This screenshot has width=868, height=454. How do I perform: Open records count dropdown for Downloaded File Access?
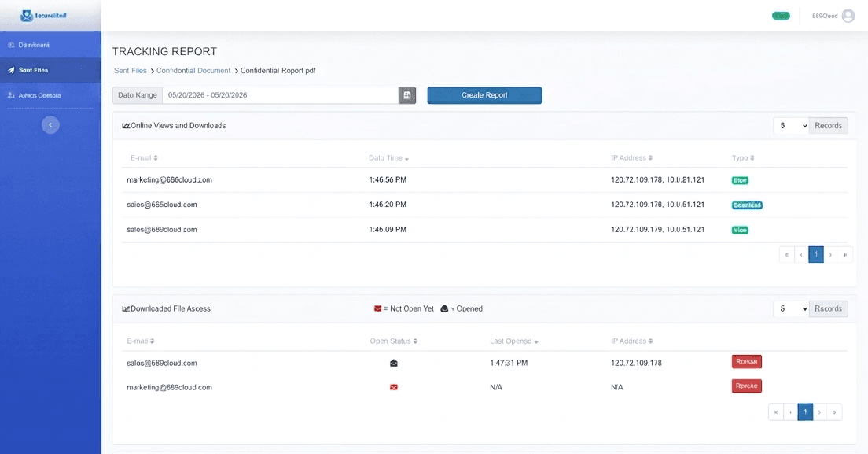(791, 309)
